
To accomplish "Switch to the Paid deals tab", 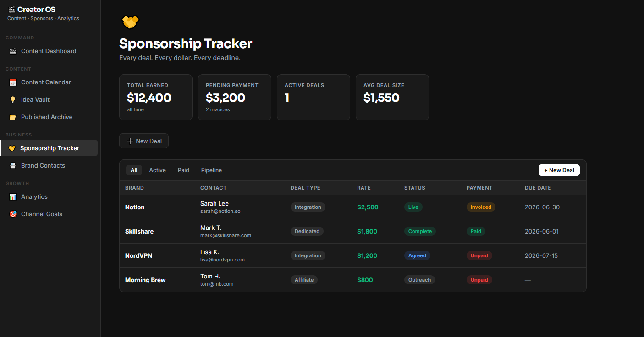I will (x=183, y=170).
